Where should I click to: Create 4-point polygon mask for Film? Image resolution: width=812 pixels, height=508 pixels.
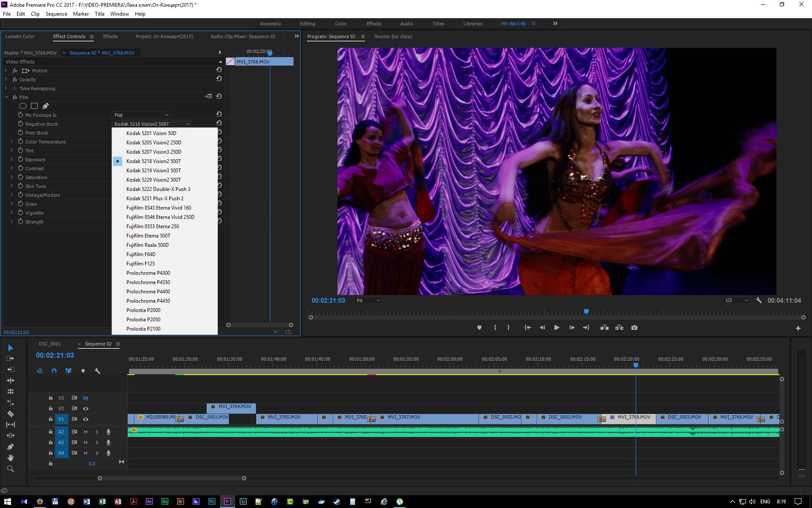point(34,106)
